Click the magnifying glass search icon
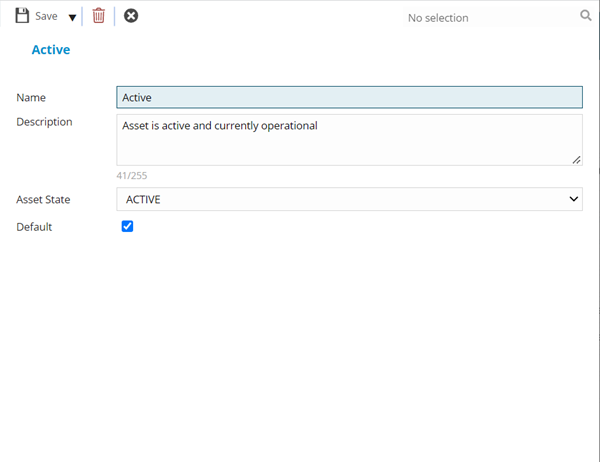Viewport: 600px width, 462px height. coord(586,16)
